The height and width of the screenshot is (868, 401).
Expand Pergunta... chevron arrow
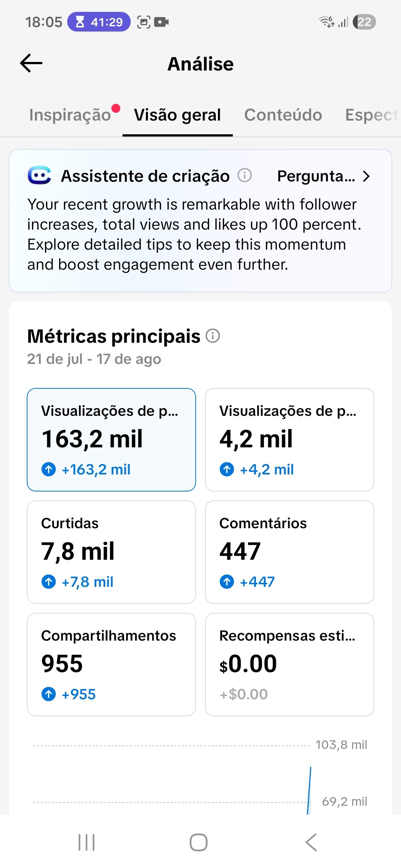pyautogui.click(x=366, y=176)
